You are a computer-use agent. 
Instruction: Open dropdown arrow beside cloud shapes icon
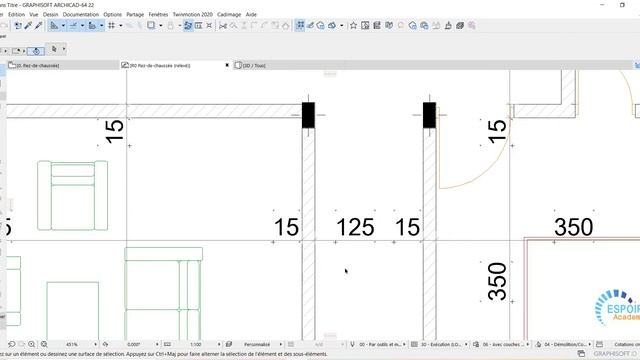(342, 25)
